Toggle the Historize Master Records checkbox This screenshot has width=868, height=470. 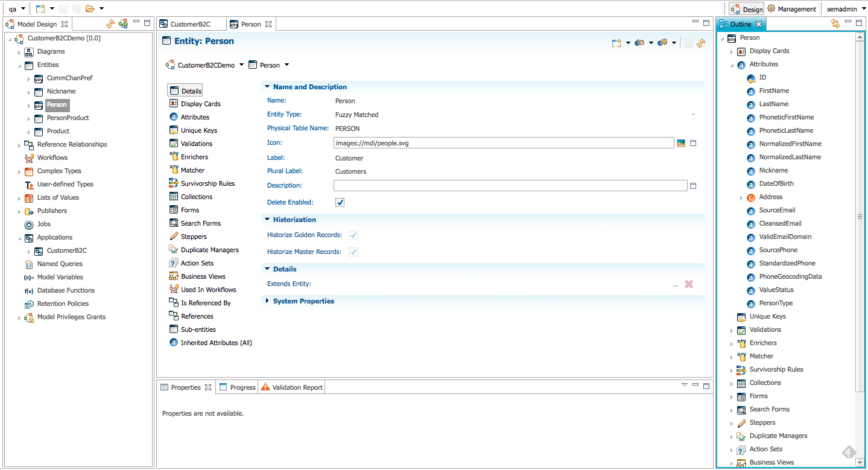(353, 252)
